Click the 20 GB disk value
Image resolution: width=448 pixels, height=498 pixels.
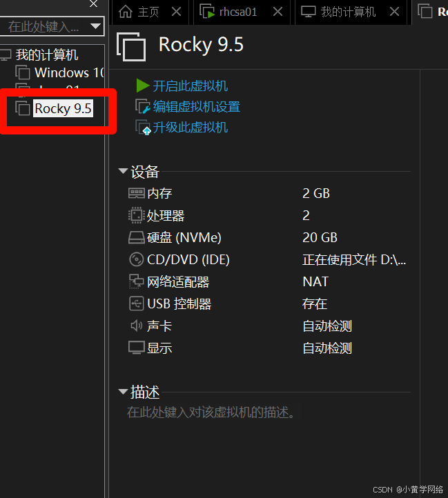(320, 237)
